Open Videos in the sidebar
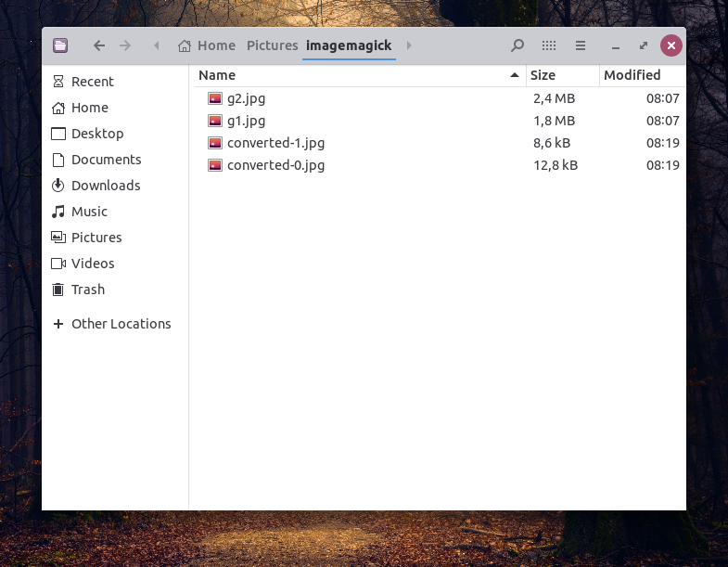The width and height of the screenshot is (728, 567). (x=115, y=264)
